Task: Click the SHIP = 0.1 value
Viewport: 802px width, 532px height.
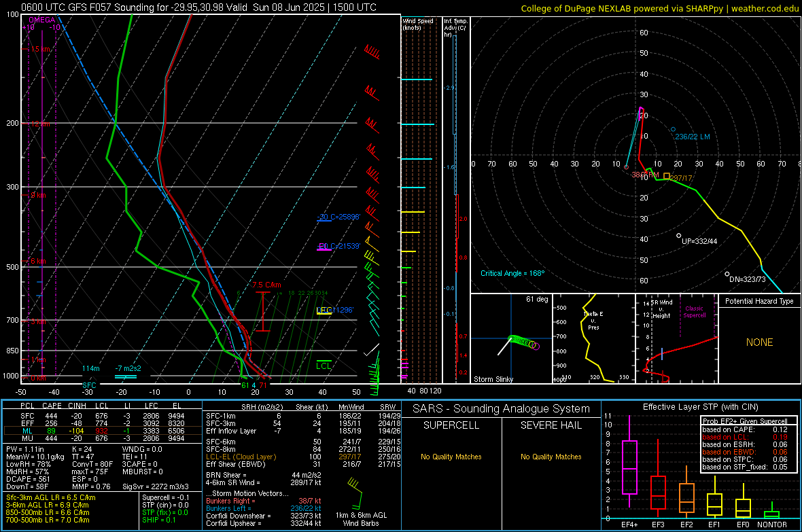Action: pyautogui.click(x=159, y=520)
